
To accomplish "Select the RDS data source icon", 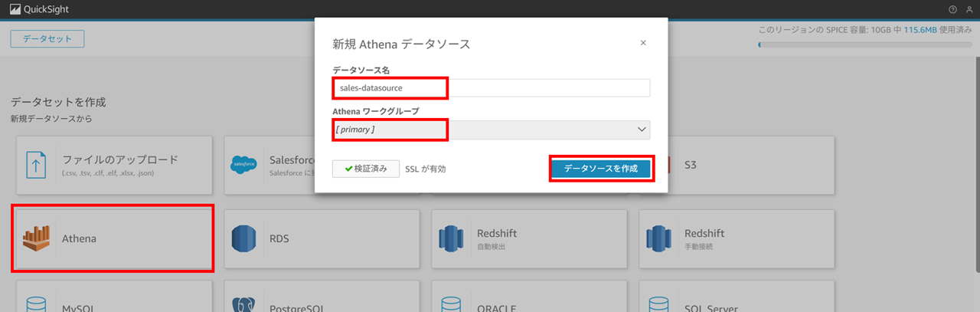I will coord(245,238).
